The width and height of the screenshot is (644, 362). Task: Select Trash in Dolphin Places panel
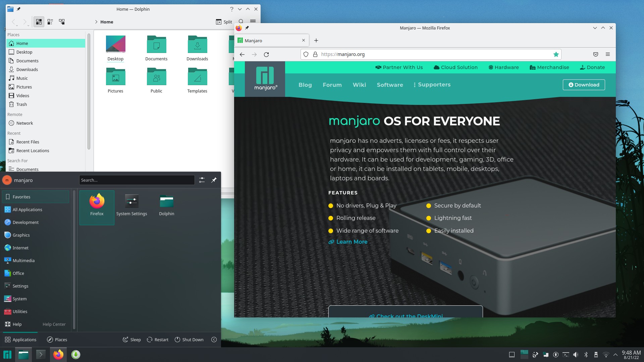46,104
